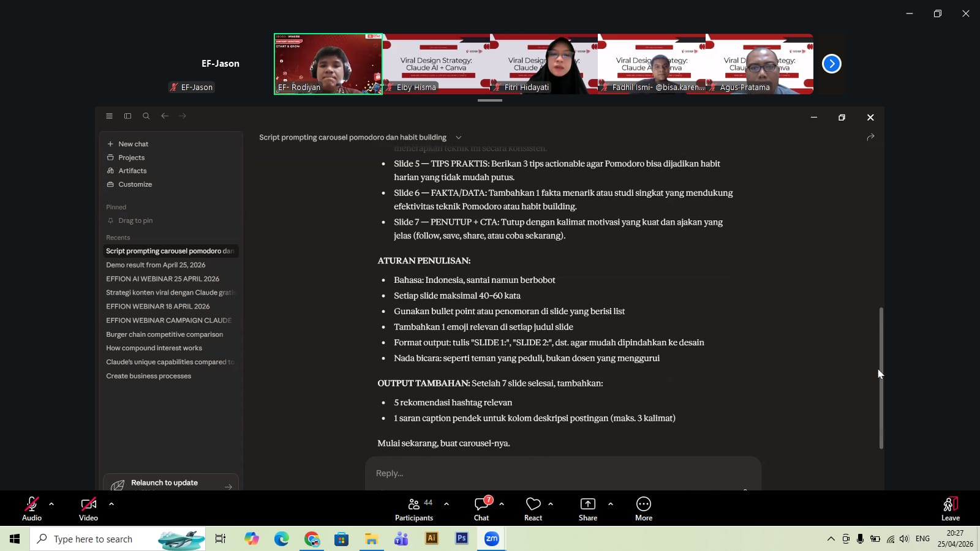Open File Explorer from taskbar
The image size is (980, 551).
point(371,539)
